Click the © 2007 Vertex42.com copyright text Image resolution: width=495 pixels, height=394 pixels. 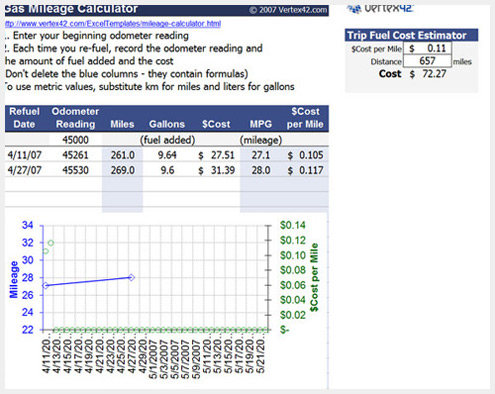(288, 10)
